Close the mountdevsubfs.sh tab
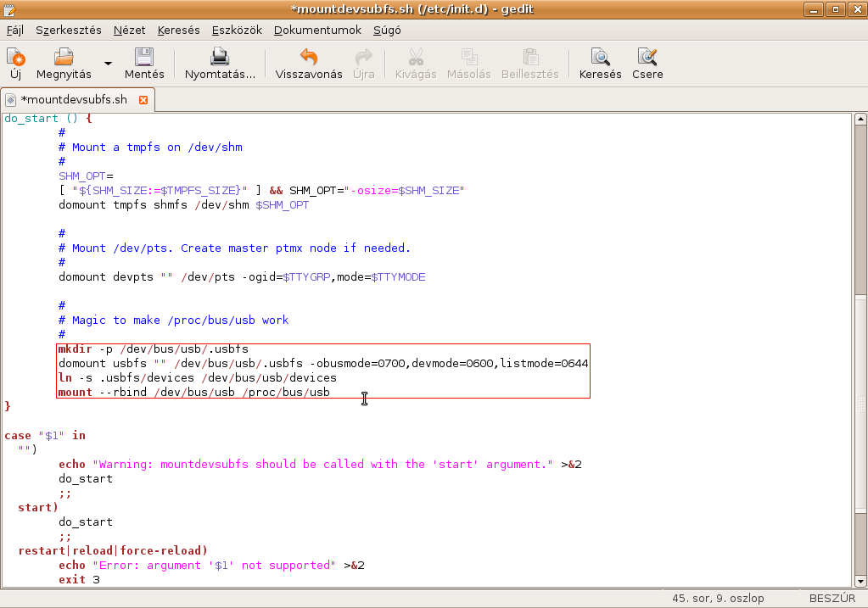 [143, 100]
